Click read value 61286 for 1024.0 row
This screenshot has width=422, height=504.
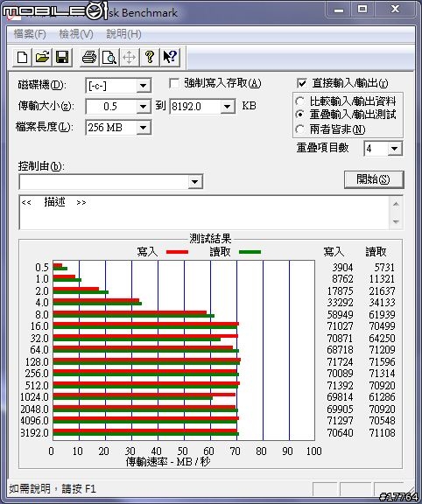coord(382,397)
